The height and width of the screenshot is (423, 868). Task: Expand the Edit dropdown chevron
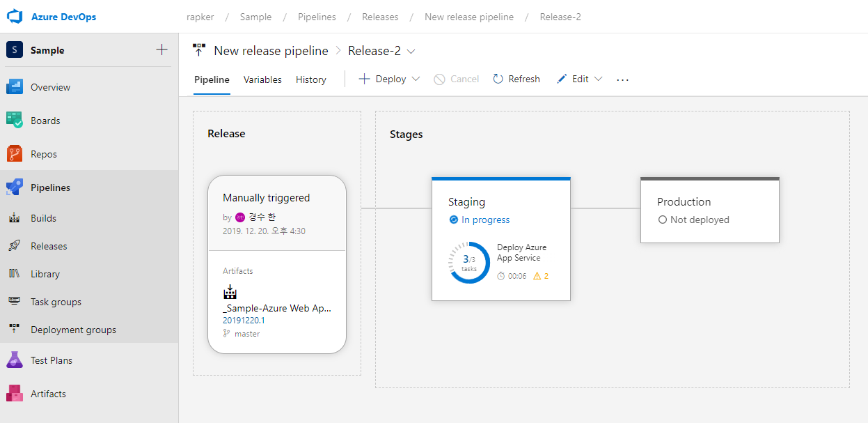(x=598, y=79)
